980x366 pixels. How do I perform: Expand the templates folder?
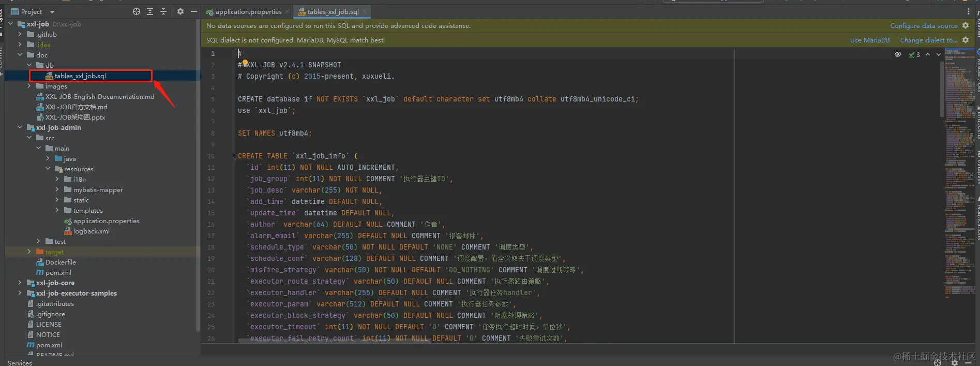(57, 210)
